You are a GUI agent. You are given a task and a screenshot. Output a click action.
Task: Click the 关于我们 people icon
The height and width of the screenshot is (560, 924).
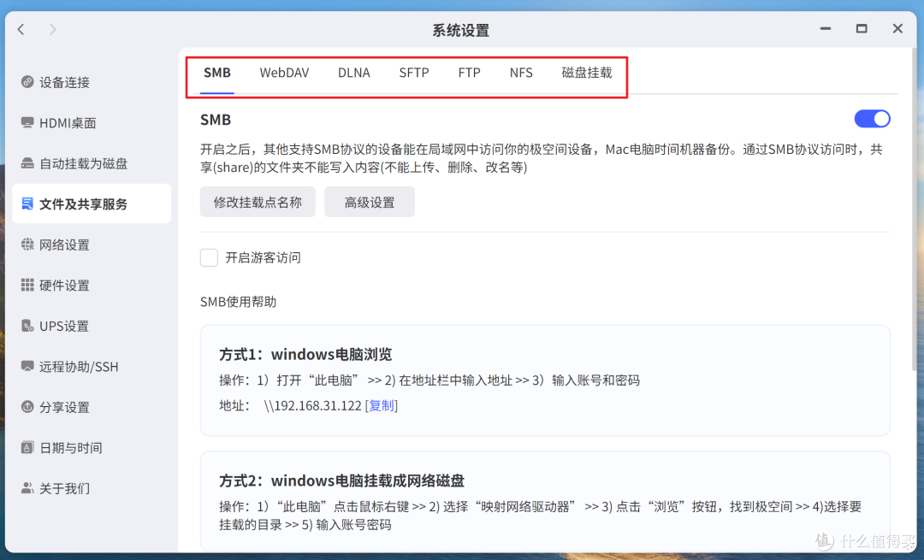27,488
